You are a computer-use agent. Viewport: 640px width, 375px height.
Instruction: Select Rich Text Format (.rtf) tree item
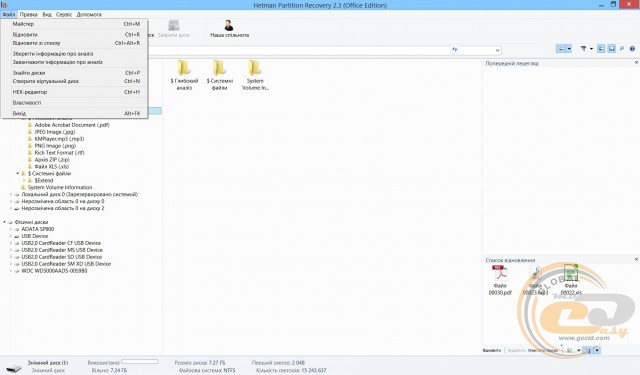click(x=59, y=153)
